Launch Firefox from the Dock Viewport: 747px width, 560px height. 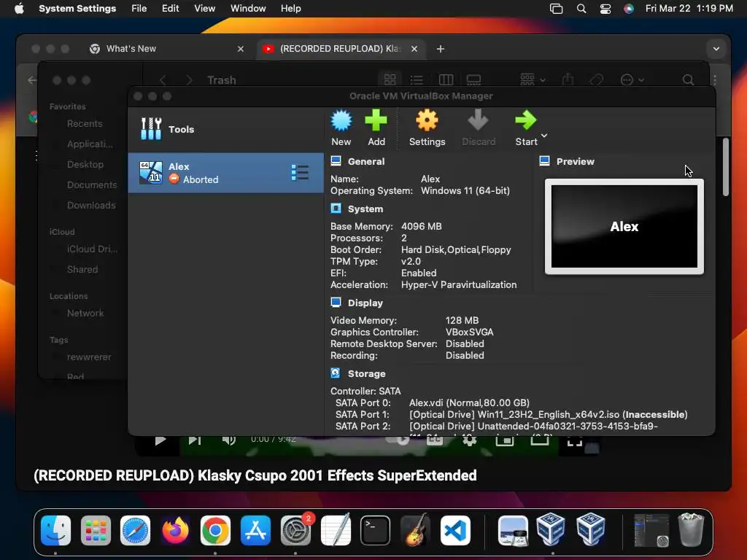pos(175,530)
